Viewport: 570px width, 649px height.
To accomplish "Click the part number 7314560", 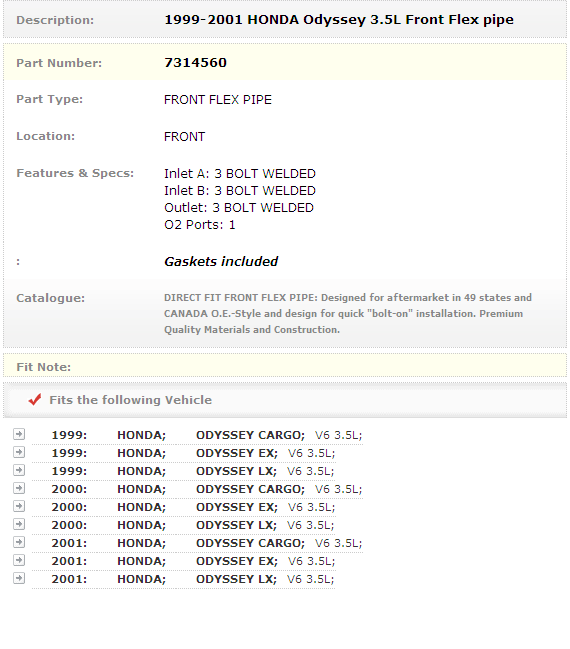I will [x=195, y=62].
